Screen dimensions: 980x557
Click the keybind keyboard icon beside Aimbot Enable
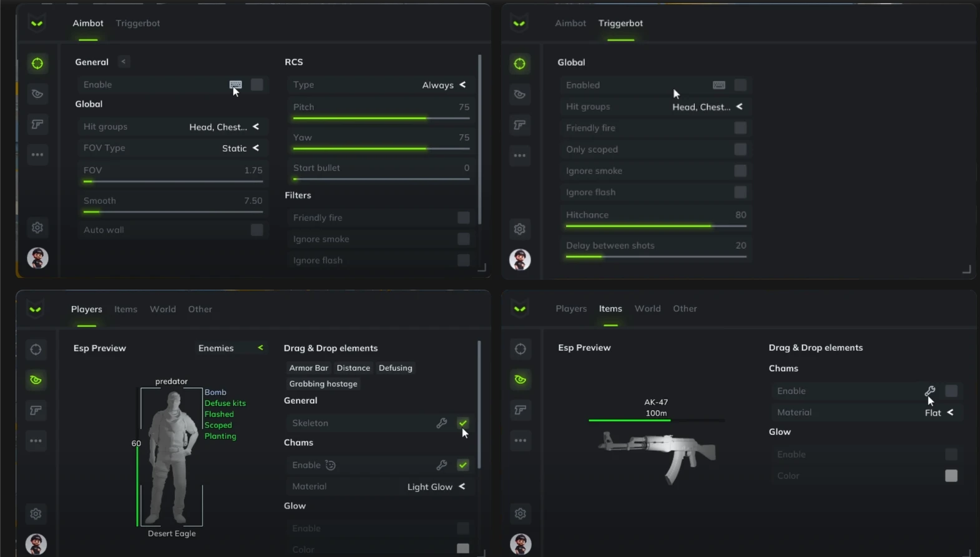tap(235, 85)
